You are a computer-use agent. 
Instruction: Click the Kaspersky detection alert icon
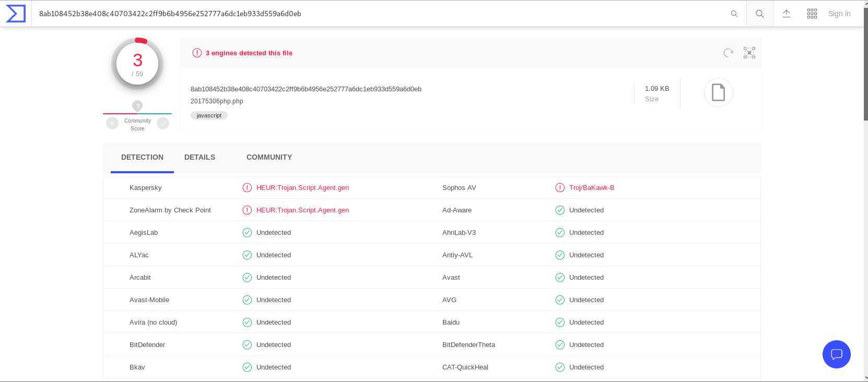click(x=247, y=187)
